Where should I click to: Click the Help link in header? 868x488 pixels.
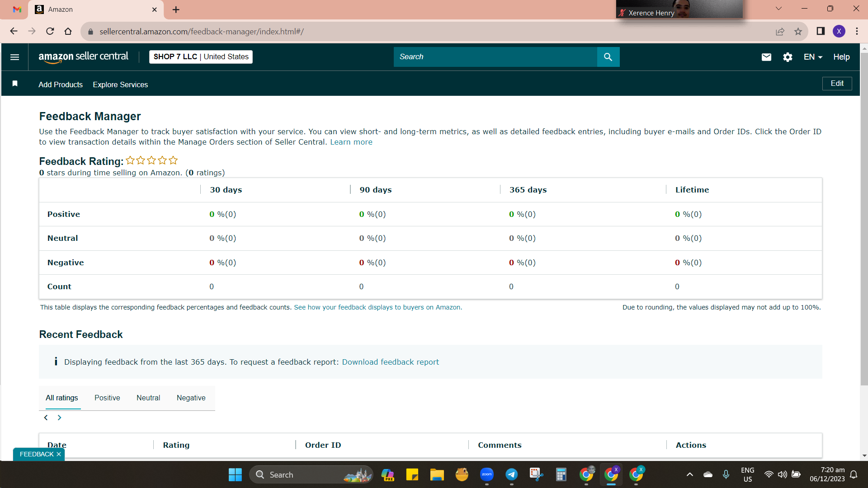(x=841, y=57)
